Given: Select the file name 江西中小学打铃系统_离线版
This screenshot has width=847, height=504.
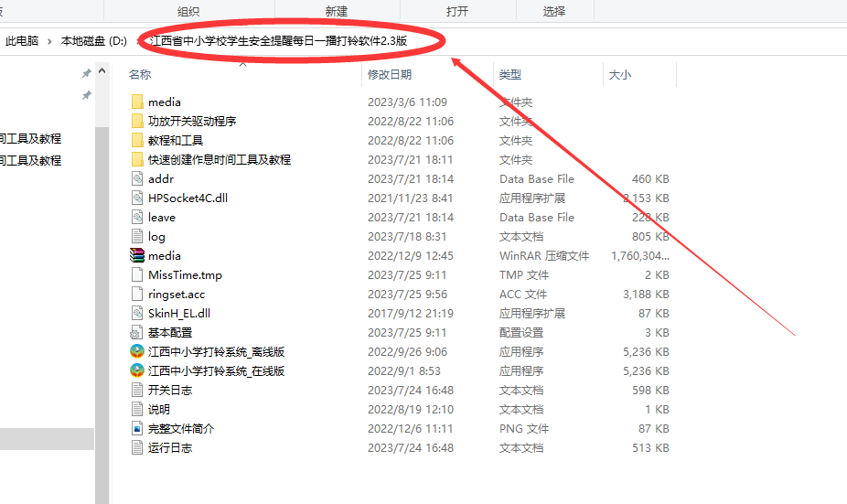Looking at the screenshot, I should click(x=216, y=351).
